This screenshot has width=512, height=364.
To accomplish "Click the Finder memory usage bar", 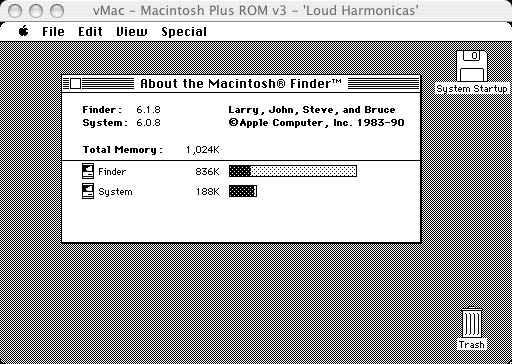I will tap(293, 171).
